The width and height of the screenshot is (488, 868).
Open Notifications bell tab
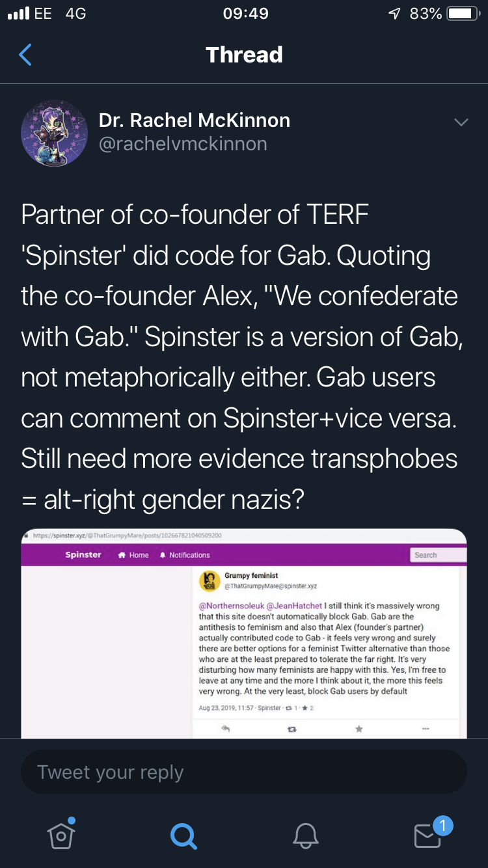pyautogui.click(x=305, y=835)
